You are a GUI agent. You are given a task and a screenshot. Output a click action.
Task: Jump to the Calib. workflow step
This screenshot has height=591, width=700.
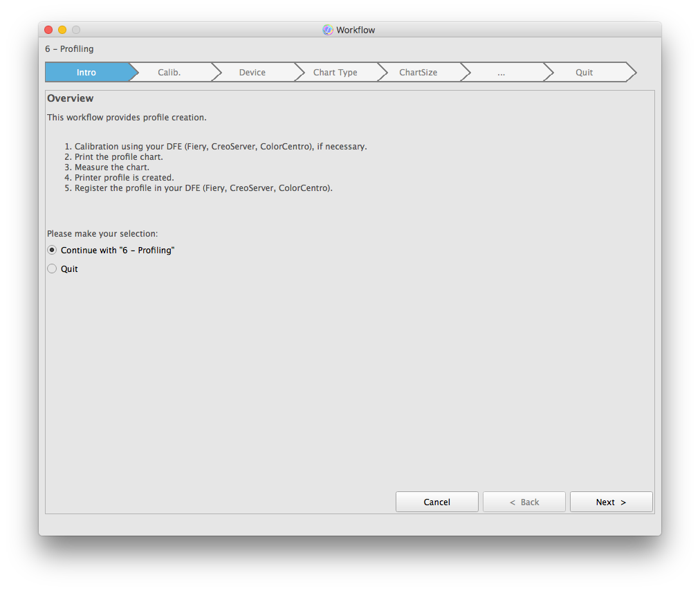point(169,73)
